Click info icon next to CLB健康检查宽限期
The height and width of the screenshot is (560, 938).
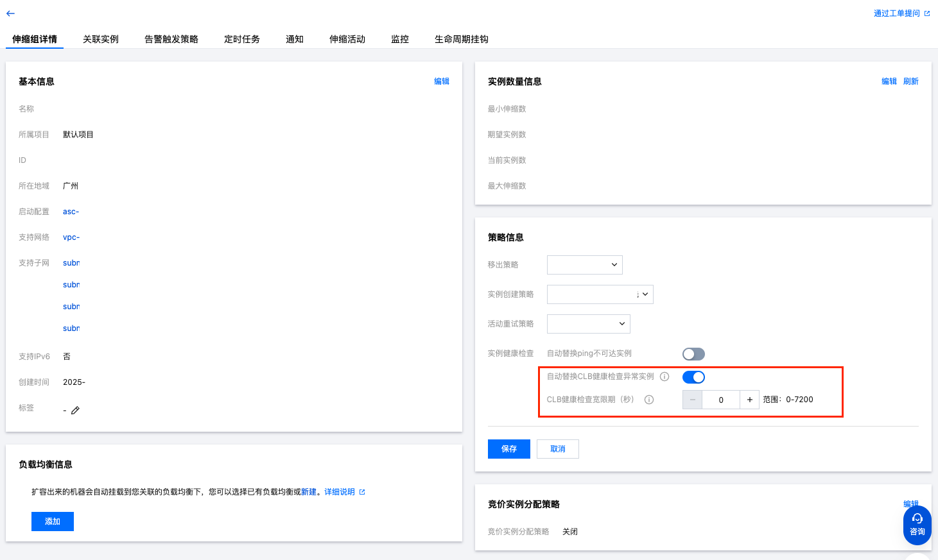tap(649, 400)
